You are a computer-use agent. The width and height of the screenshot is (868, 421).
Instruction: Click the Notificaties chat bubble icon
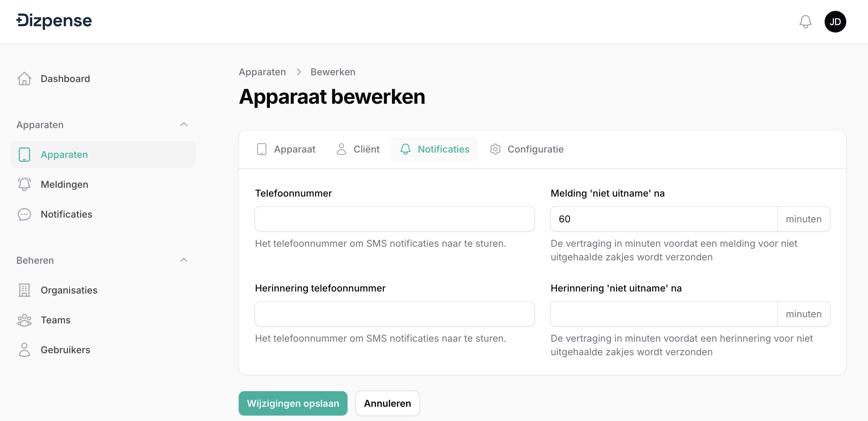[24, 214]
